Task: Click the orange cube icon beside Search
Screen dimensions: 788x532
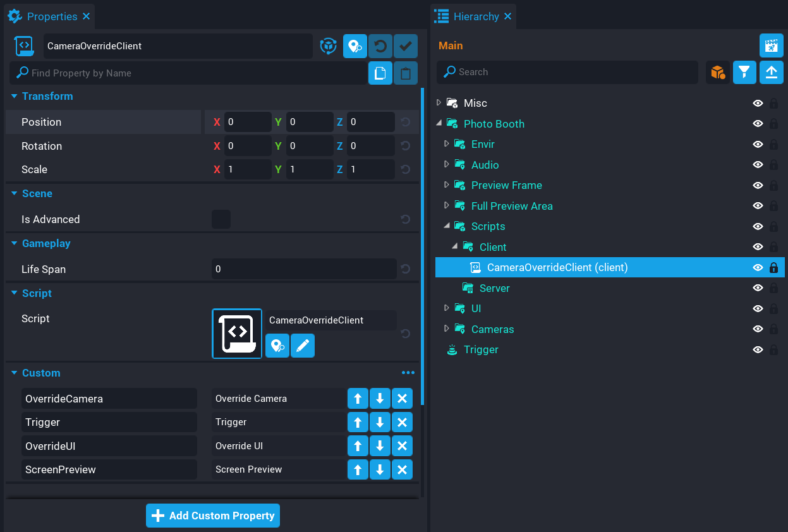Action: (x=718, y=73)
